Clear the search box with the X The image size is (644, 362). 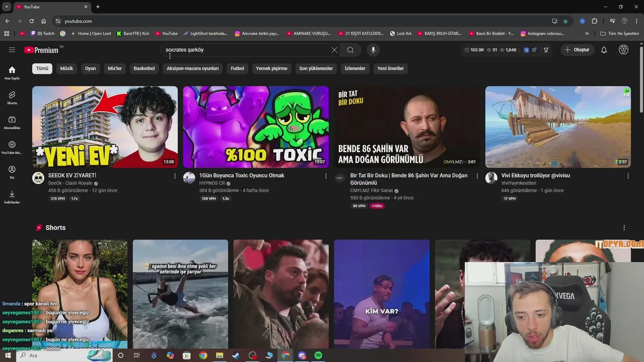point(334,50)
